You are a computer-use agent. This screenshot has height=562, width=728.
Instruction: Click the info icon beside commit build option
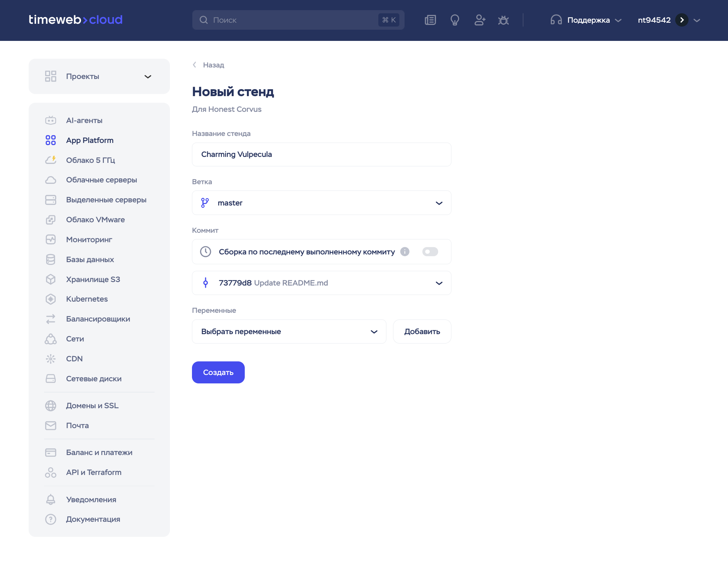tap(405, 252)
